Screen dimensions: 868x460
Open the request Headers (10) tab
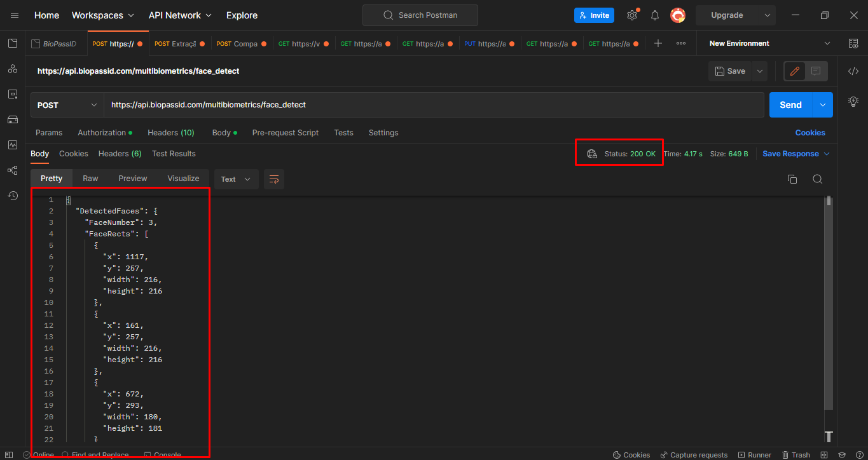tap(171, 133)
